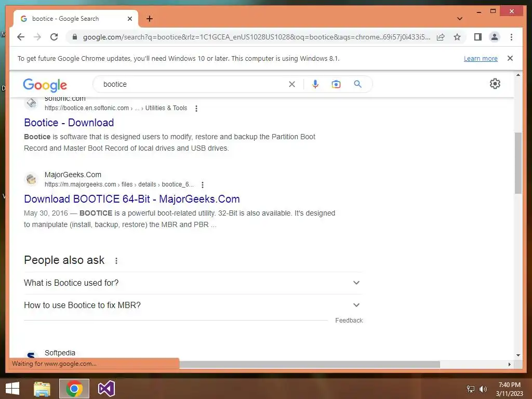The image size is (532, 399).
Task: Open softonic result options menu
Action: 196,108
